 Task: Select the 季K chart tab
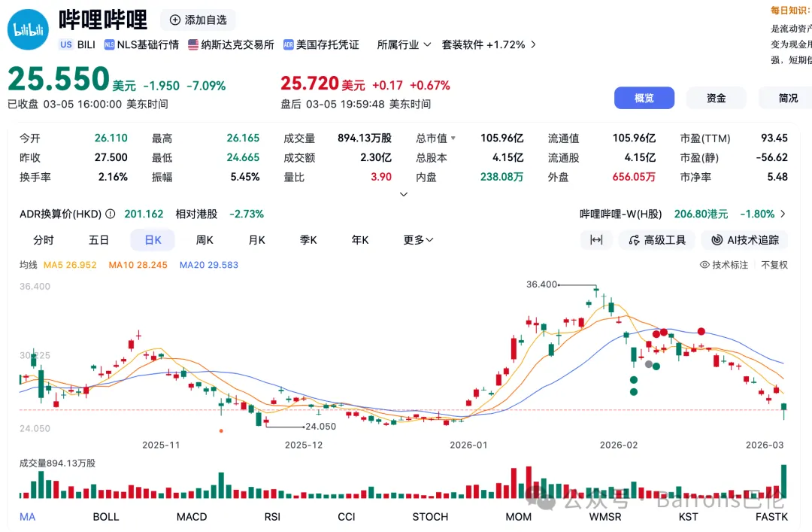tap(308, 240)
